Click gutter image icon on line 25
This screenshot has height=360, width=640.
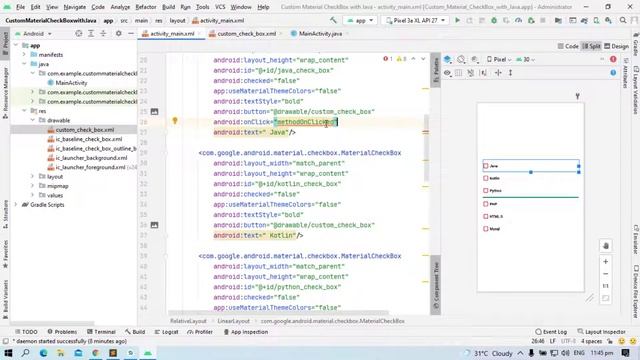pyautogui.click(x=154, y=111)
